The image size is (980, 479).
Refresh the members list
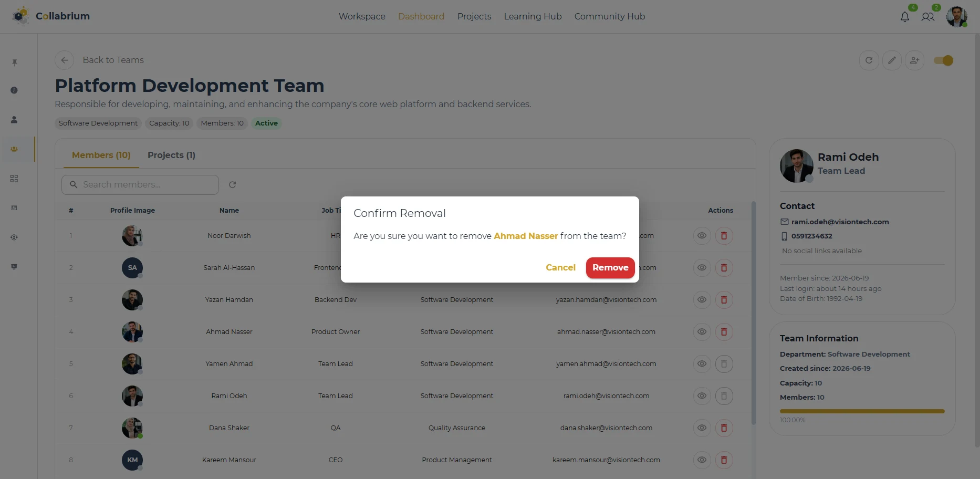233,185
